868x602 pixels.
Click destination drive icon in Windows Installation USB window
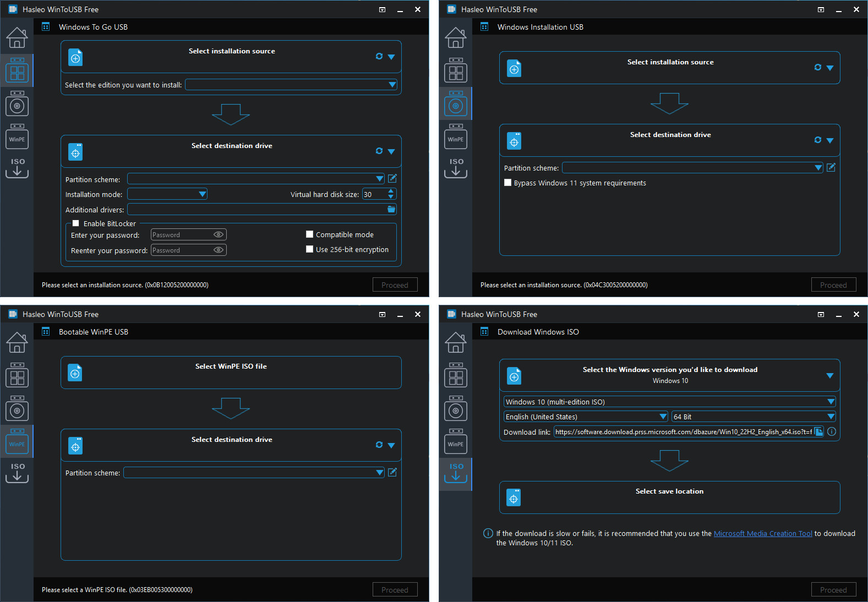click(514, 141)
